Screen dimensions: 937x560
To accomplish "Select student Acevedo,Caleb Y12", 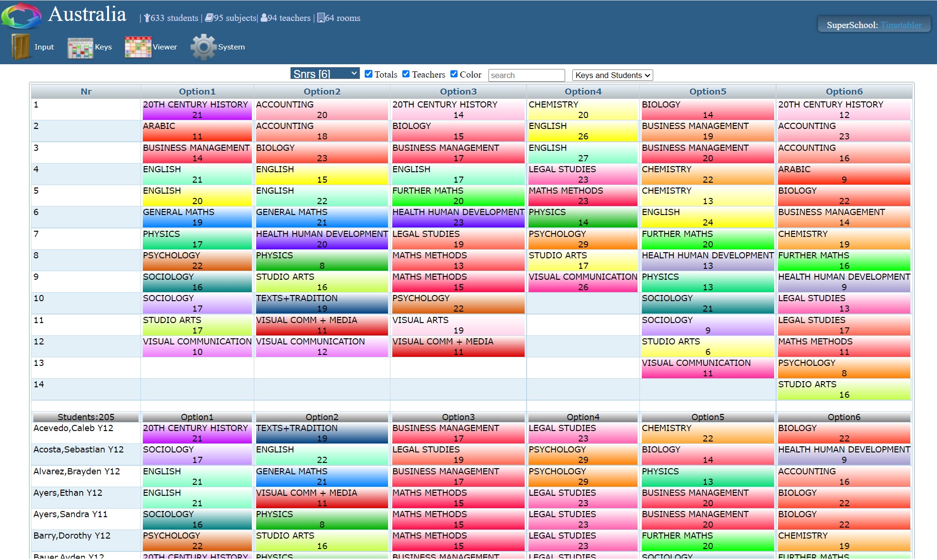I will coord(73,428).
